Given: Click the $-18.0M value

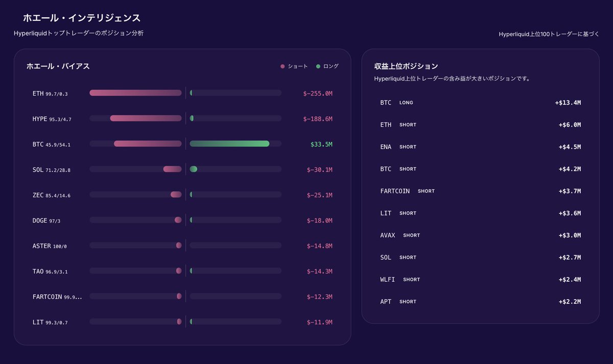Looking at the screenshot, I should coord(320,221).
